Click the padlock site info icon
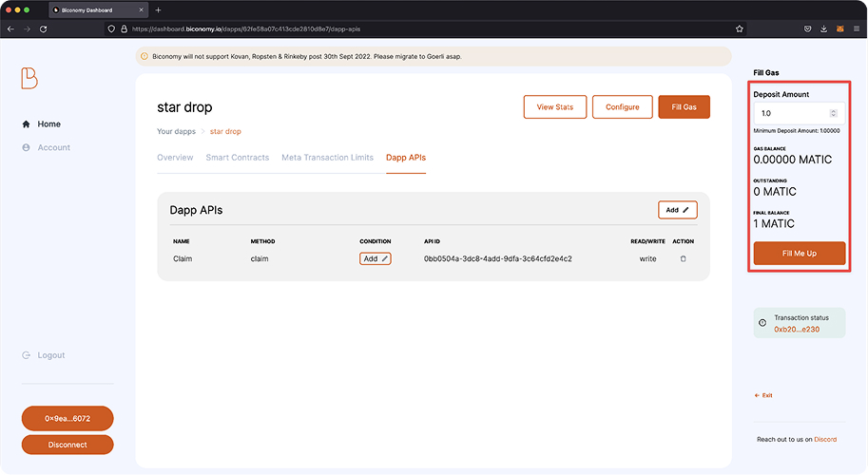 [x=124, y=28]
